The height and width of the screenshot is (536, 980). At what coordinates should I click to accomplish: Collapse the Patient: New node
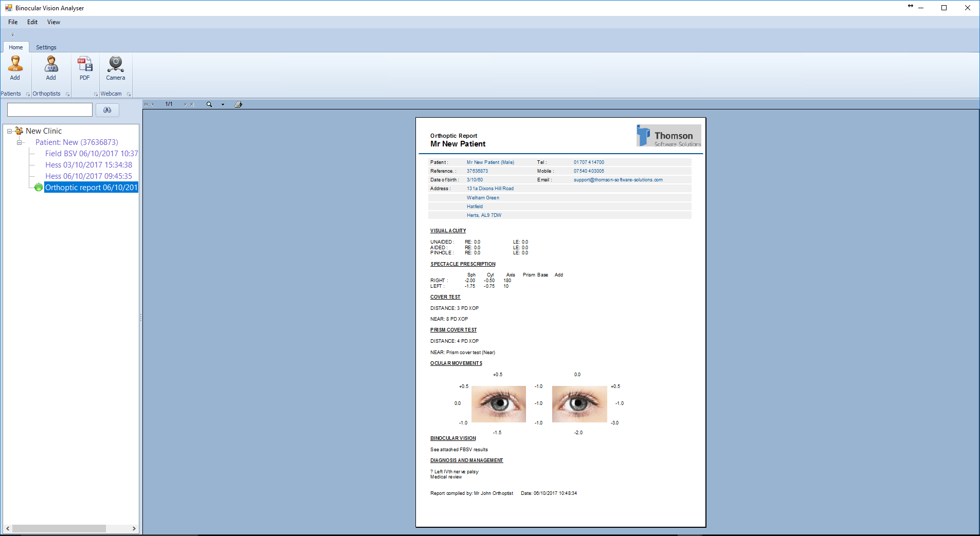20,142
